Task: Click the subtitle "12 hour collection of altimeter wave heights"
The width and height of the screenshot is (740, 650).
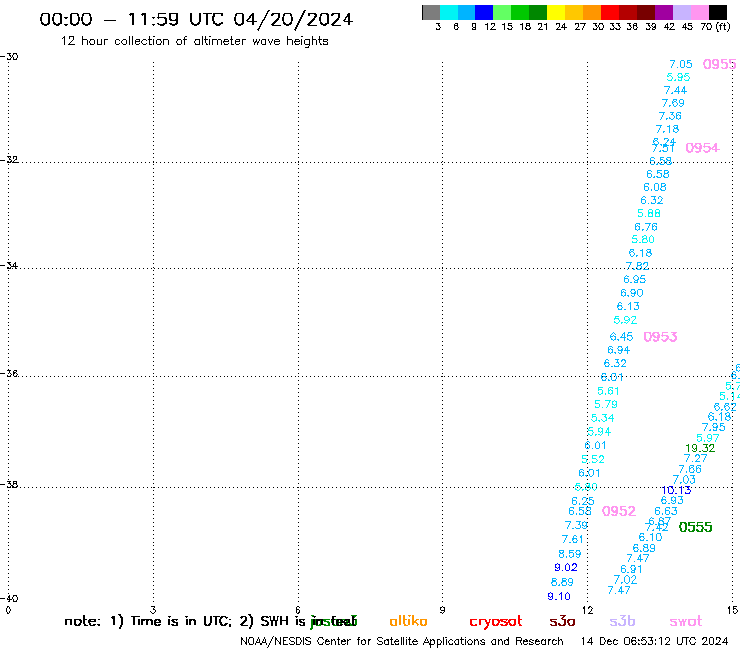Action: coord(194,41)
